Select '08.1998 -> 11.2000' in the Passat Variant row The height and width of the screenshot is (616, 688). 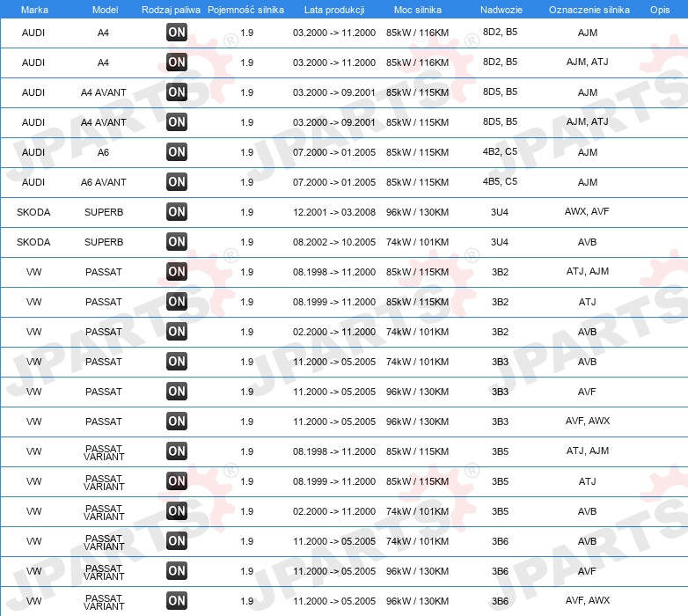tap(334, 451)
